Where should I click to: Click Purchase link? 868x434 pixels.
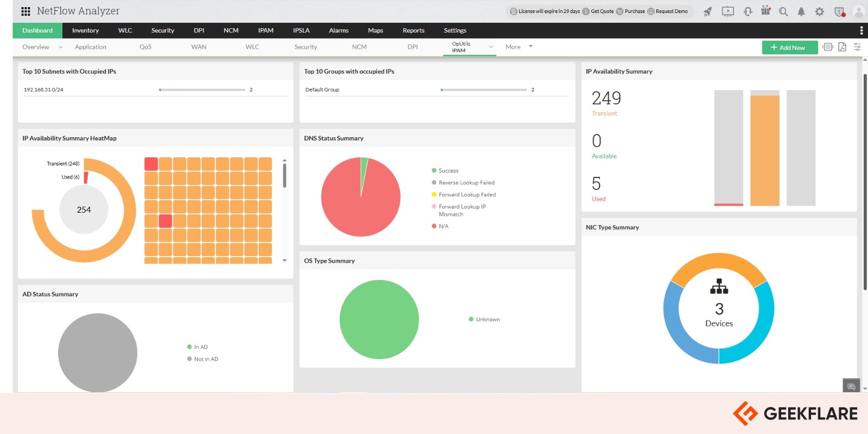(635, 11)
